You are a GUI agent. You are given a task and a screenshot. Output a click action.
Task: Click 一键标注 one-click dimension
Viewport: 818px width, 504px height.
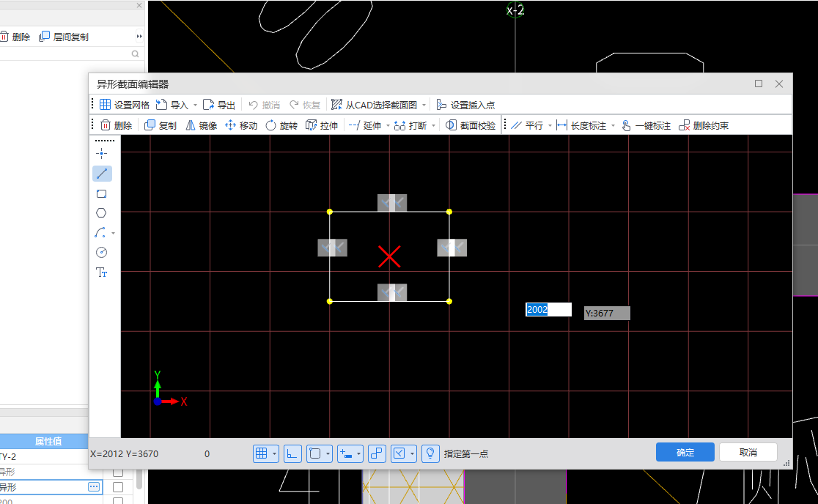click(646, 125)
